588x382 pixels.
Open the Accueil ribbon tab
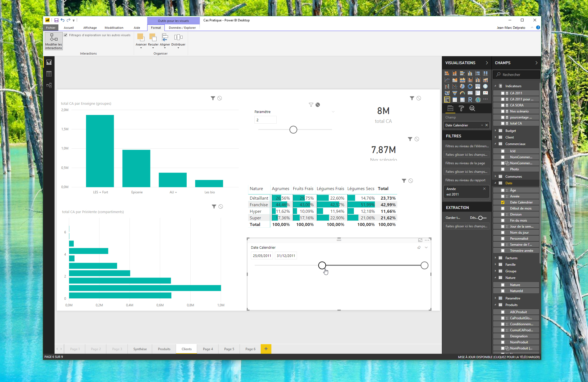pos(69,28)
